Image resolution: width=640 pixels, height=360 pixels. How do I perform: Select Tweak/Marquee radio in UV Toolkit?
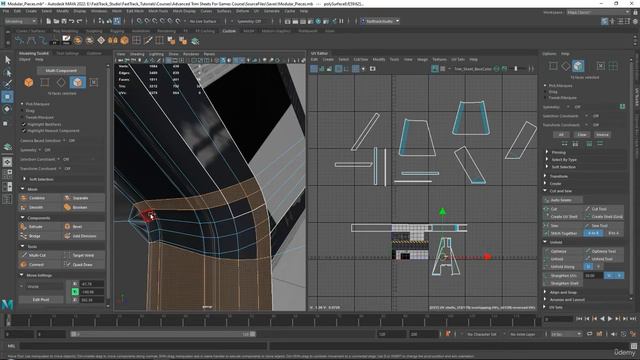545,98
